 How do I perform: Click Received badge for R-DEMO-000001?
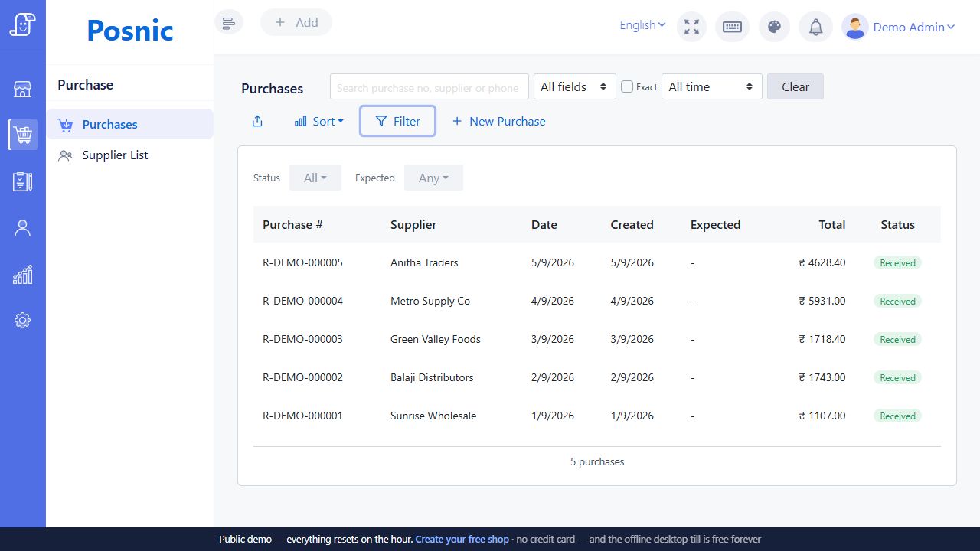pos(897,416)
